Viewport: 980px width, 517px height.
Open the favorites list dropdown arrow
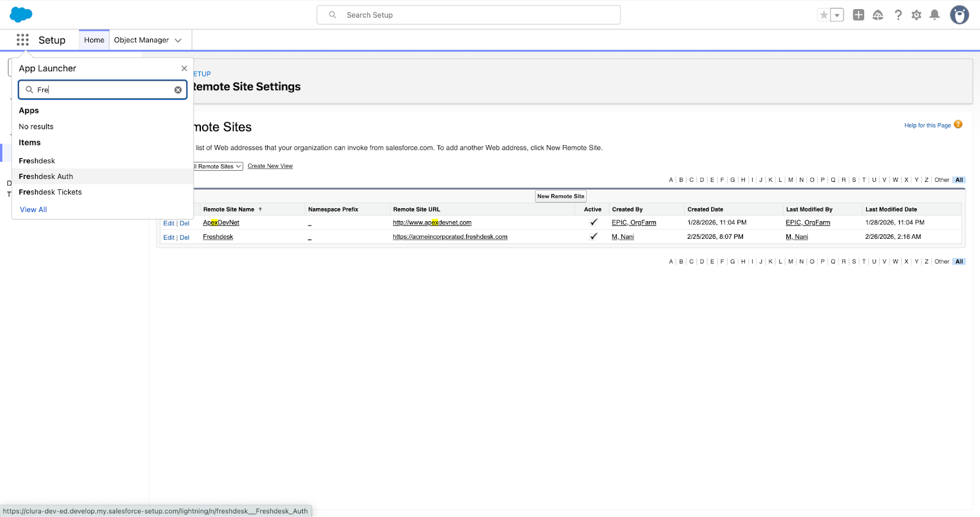point(837,15)
